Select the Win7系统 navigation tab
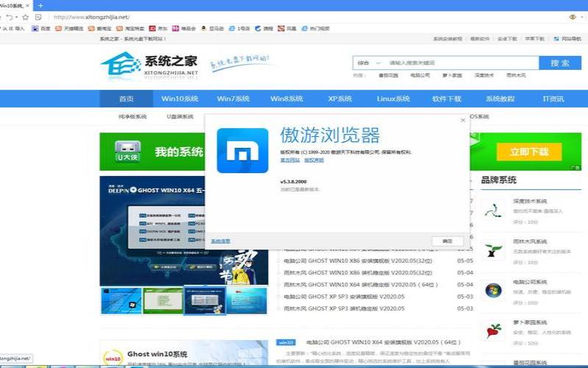588x368 pixels. click(233, 99)
